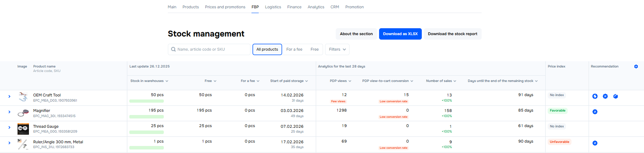Viewport: 644px width, 153px height.
Task: Go to Prices and promotions tab
Action: (x=225, y=7)
